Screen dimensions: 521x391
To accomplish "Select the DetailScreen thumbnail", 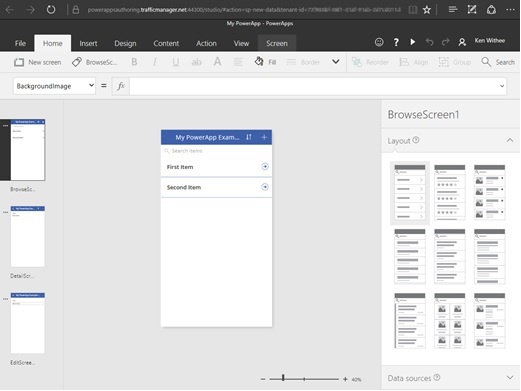I will 28,236.
